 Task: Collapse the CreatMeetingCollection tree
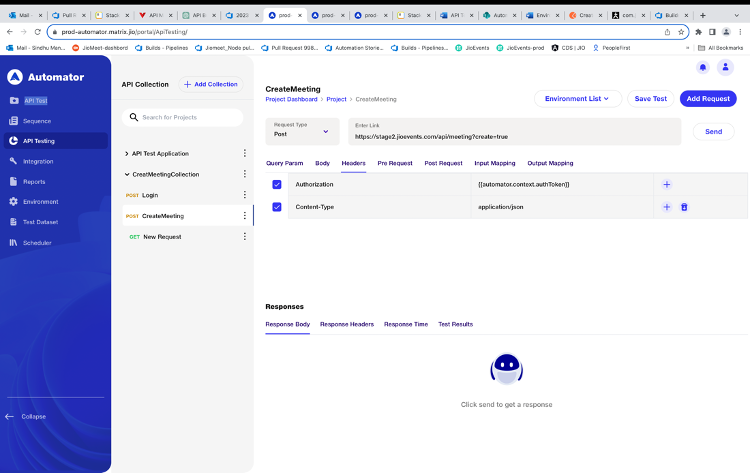point(127,175)
